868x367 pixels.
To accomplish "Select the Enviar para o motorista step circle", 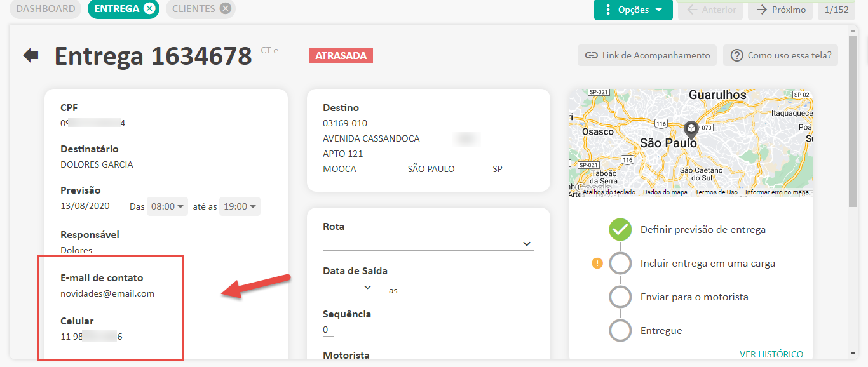I will (620, 297).
